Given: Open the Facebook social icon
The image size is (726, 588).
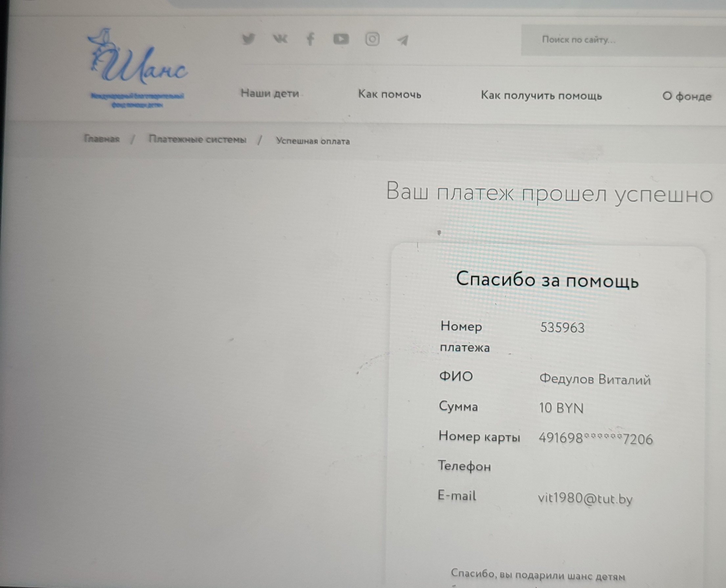Looking at the screenshot, I should 310,39.
